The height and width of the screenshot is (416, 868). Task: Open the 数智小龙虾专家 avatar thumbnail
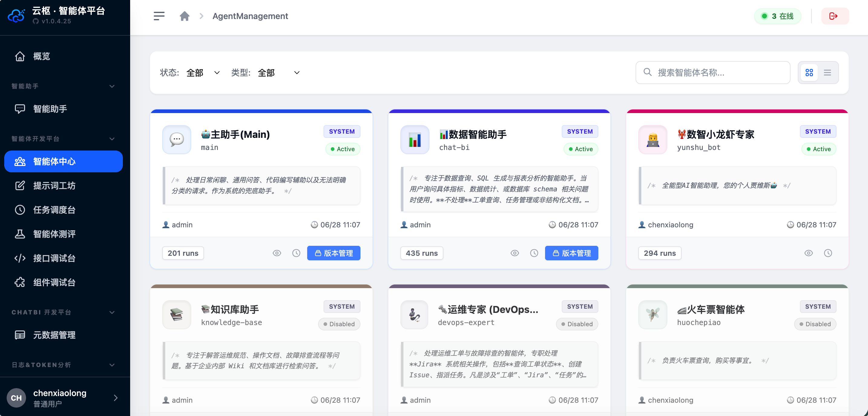[x=653, y=139]
